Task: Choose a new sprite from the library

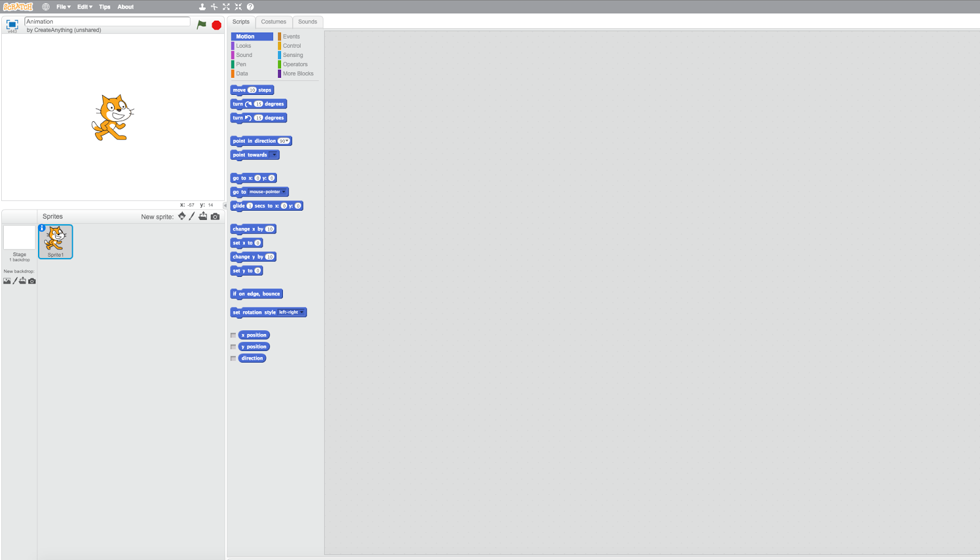Action: [181, 216]
